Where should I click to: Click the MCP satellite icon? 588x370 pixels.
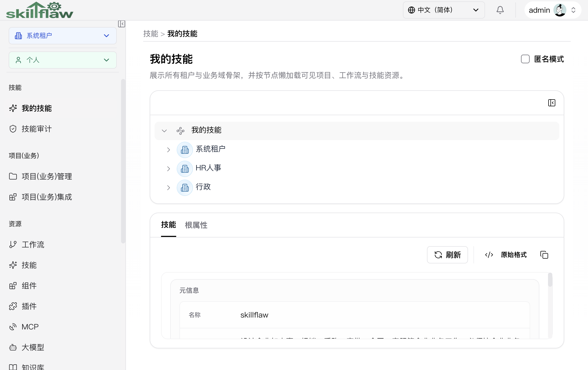click(13, 327)
